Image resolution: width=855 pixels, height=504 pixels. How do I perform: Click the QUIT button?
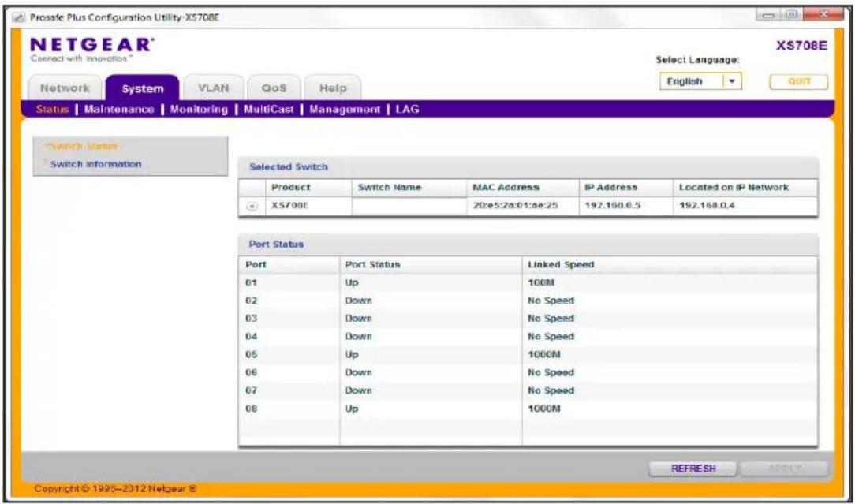(799, 82)
